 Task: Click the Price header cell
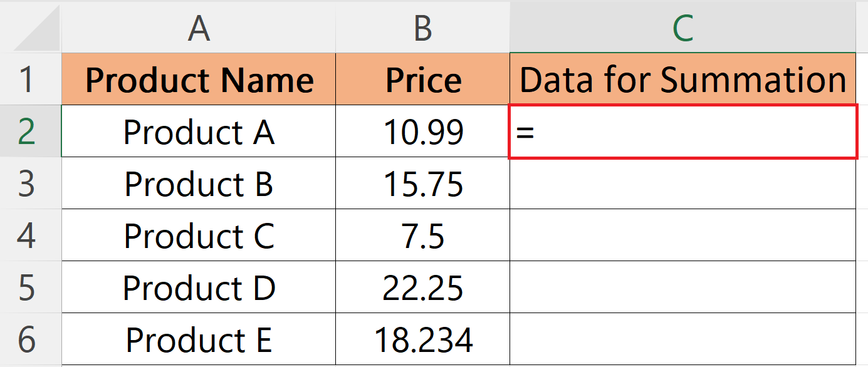pos(423,80)
